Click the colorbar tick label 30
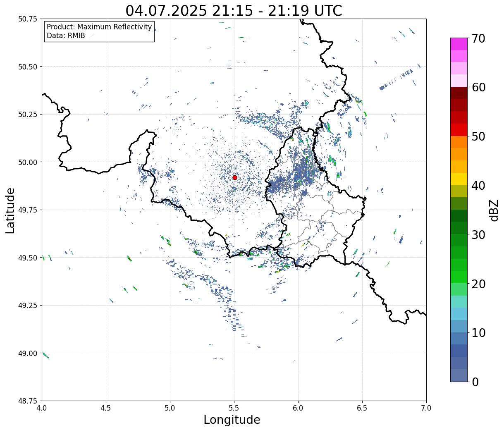The width and height of the screenshot is (504, 430). coord(478,234)
